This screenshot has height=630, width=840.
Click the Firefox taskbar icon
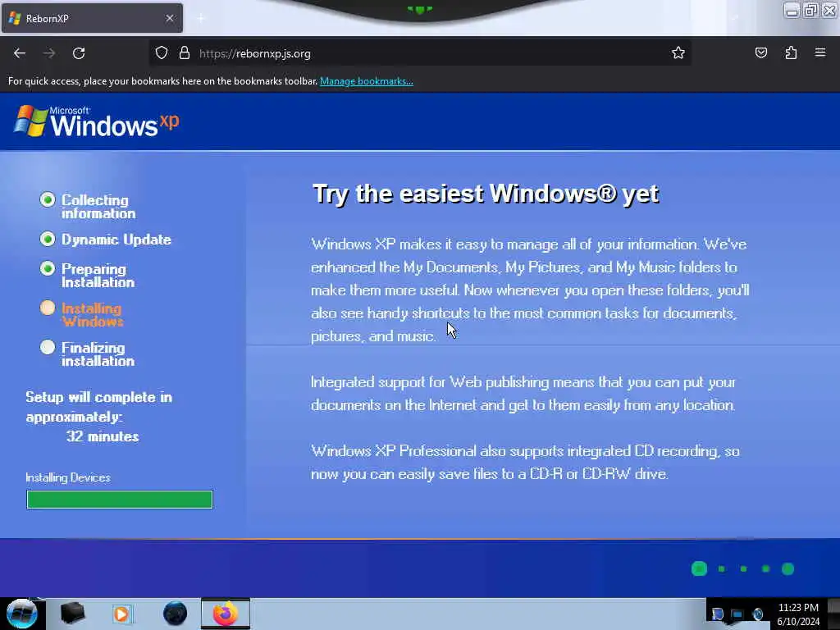pyautogui.click(x=226, y=614)
